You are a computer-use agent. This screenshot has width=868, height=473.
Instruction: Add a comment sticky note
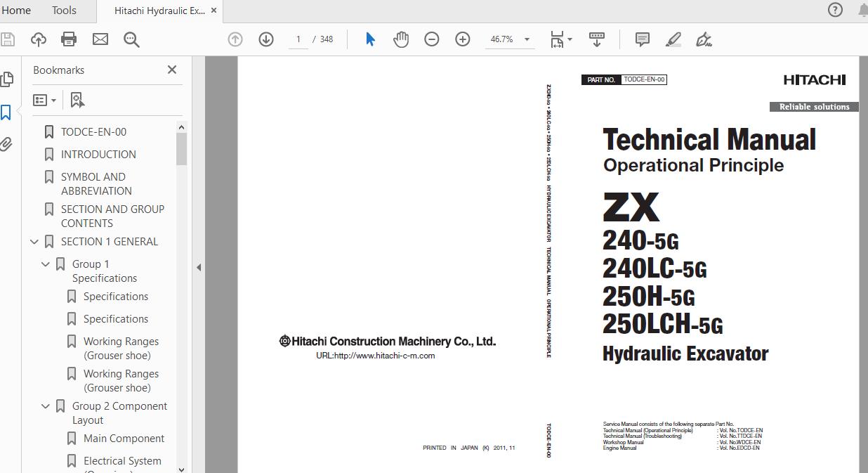tap(642, 39)
